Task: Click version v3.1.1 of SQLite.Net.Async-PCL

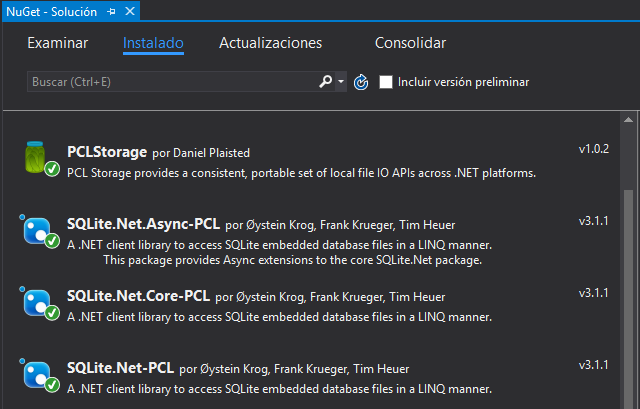Action: click(x=593, y=221)
